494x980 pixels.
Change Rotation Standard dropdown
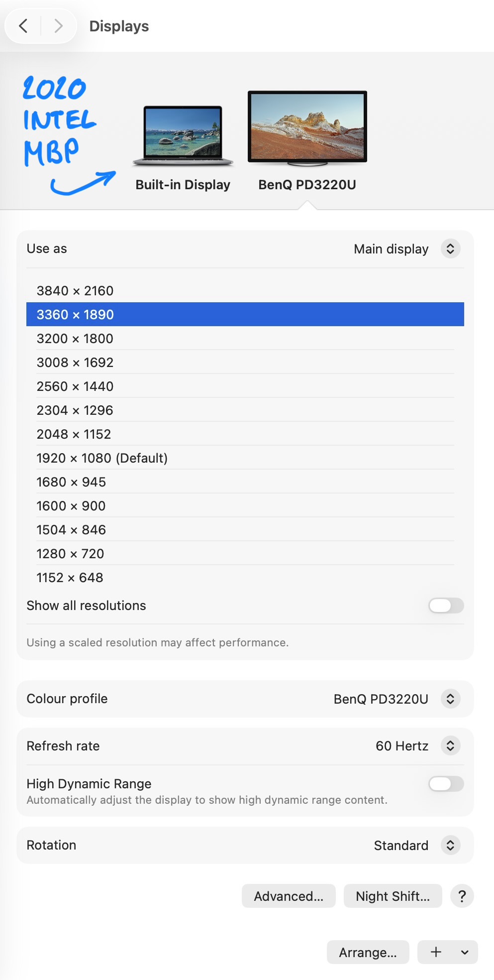pyautogui.click(x=450, y=845)
